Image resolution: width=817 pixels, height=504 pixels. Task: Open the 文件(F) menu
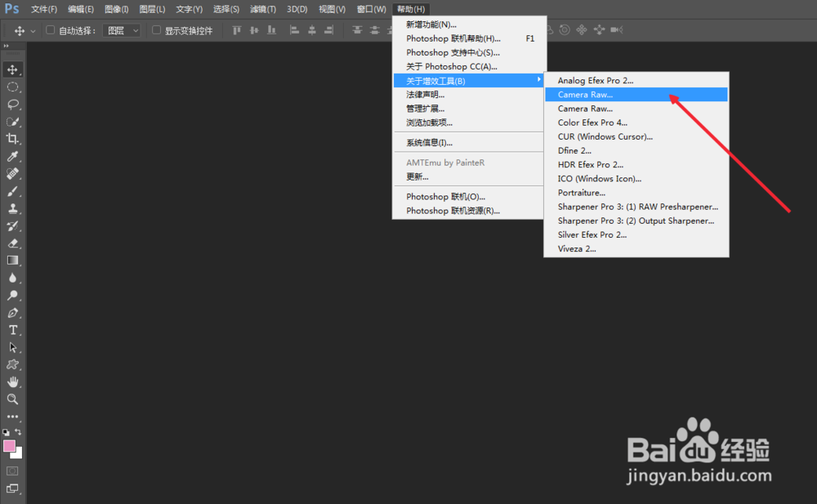[44, 9]
